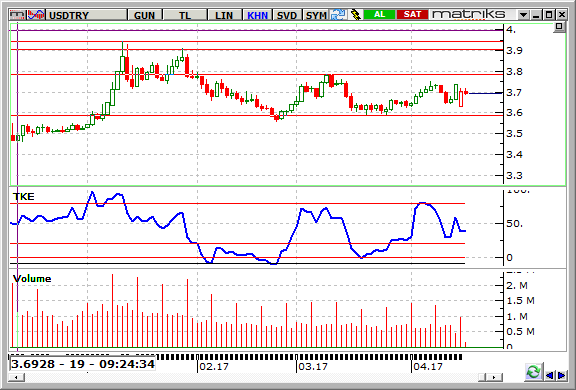Click the USDTRY symbol field
The height and width of the screenshot is (390, 576).
[86, 15]
